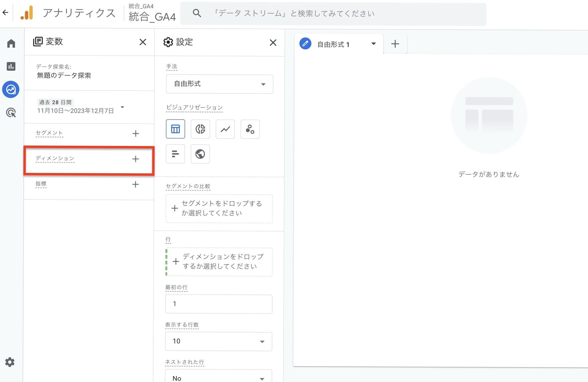The width and height of the screenshot is (588, 382).
Task: Click the 最初の行 input field
Action: coord(218,304)
